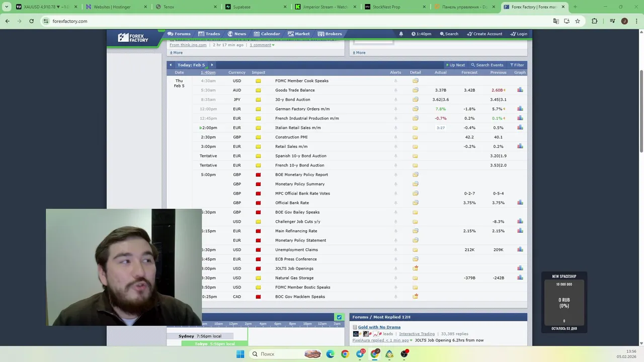The image size is (644, 362).
Task: Click Login link
Action: tap(519, 34)
